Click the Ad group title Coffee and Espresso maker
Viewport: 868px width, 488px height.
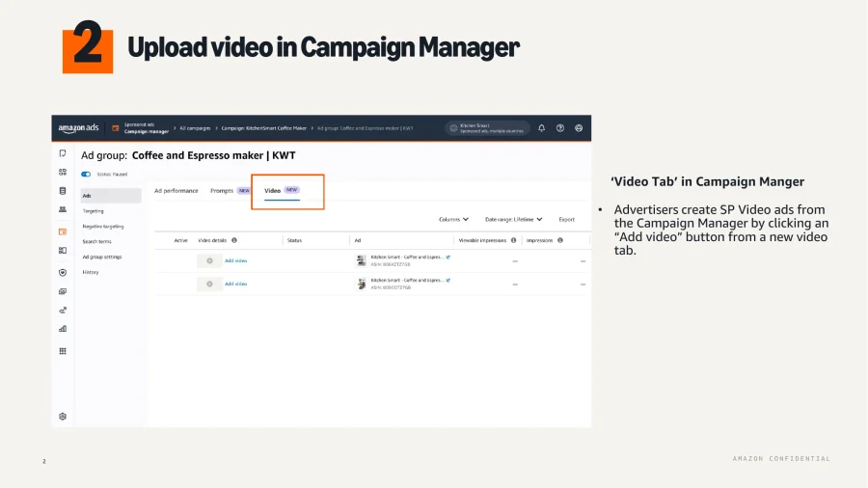(x=214, y=155)
